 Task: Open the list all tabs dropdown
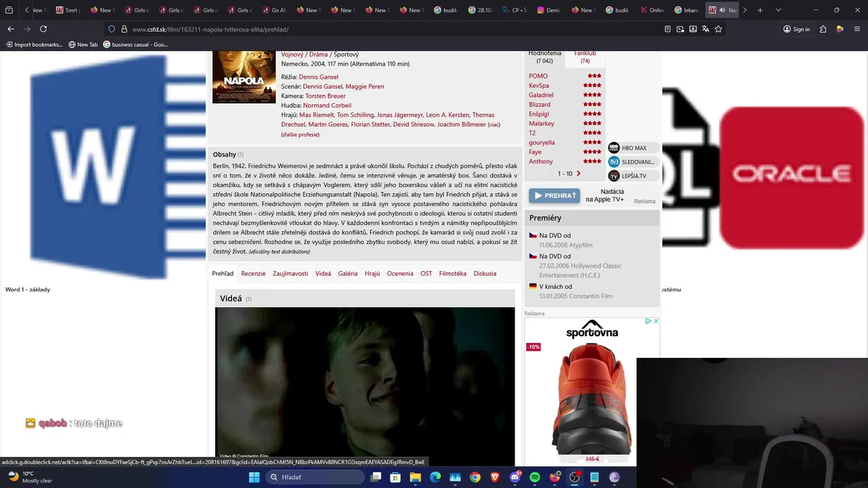click(778, 10)
